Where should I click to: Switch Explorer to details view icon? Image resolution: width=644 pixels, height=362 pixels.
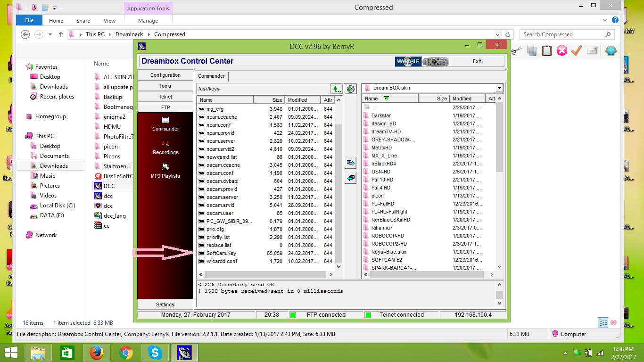[603, 322]
